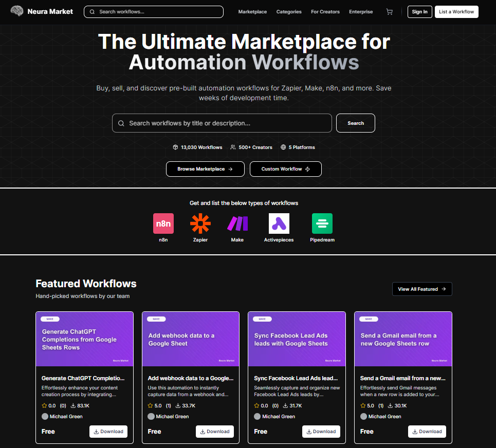Click Michael Green avatar on Send Gmail card
The height and width of the screenshot is (448, 496).
pos(364,416)
